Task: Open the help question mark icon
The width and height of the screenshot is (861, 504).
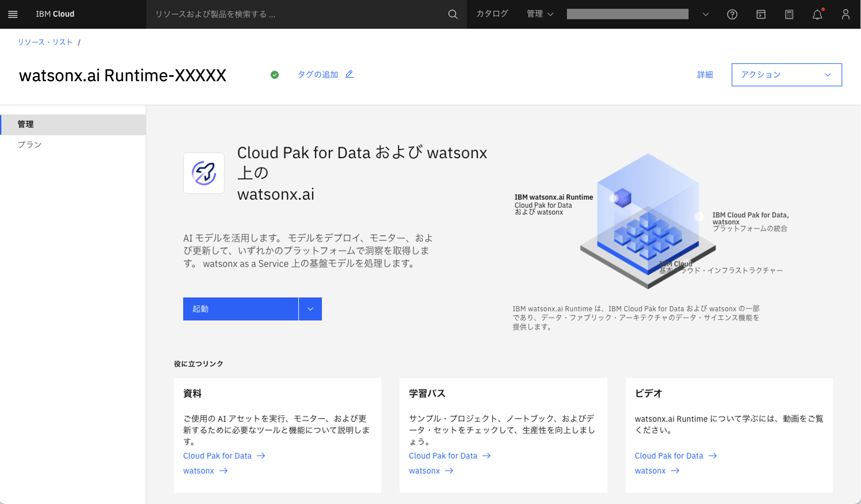Action: (x=732, y=14)
